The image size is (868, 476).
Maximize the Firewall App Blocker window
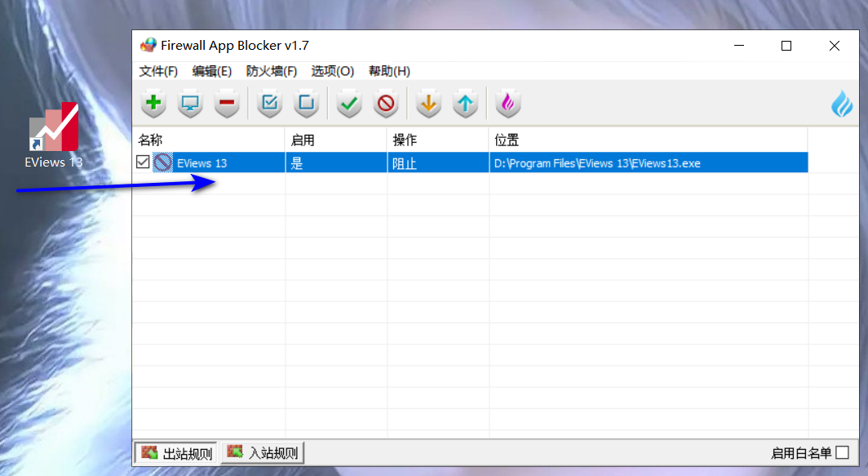click(x=786, y=46)
